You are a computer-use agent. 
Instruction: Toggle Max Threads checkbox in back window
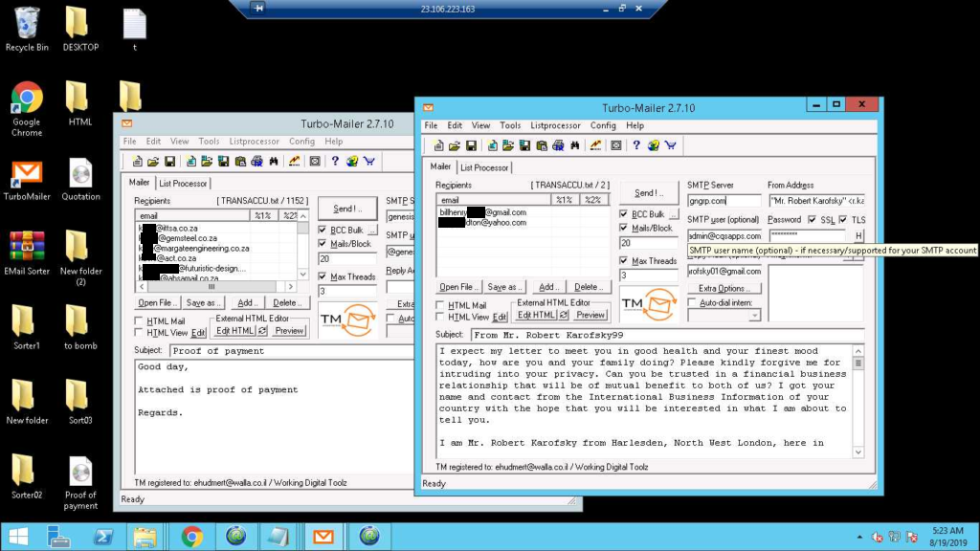pos(323,276)
